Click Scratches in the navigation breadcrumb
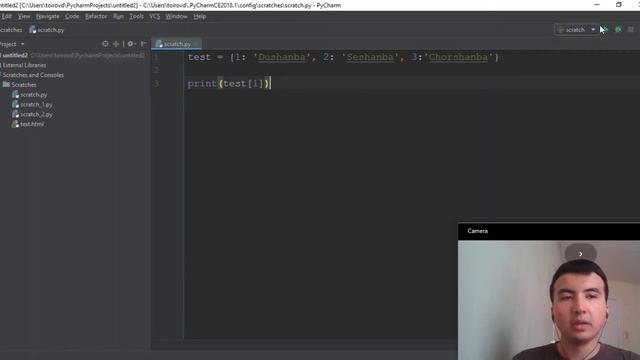The width and height of the screenshot is (640, 360). point(11,30)
